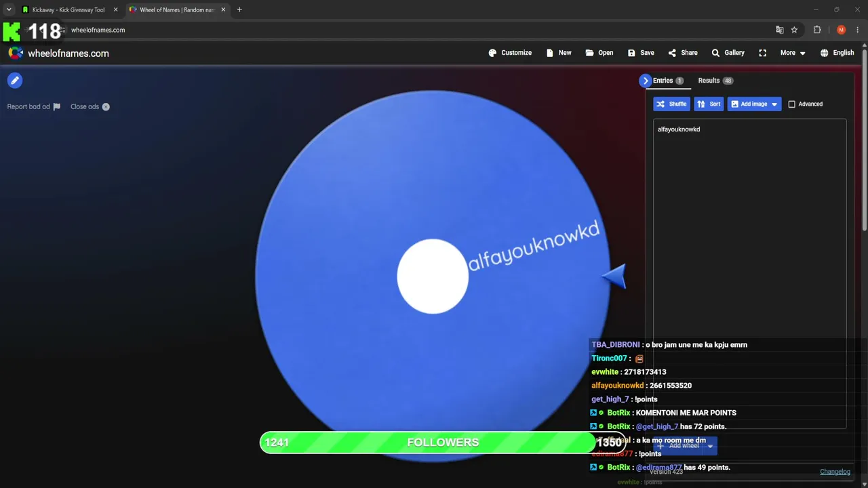
Task: Click the wheelofnames.com site logo
Action: (58, 54)
